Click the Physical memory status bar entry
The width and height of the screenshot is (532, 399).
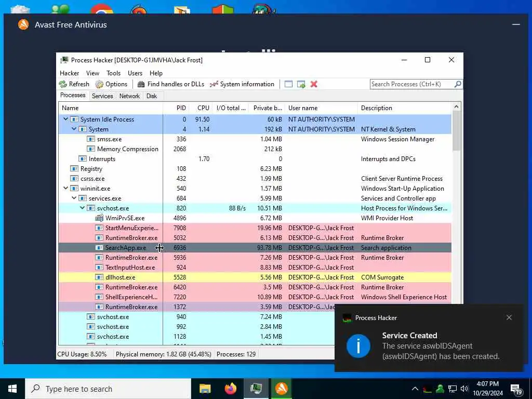pyautogui.click(x=164, y=354)
